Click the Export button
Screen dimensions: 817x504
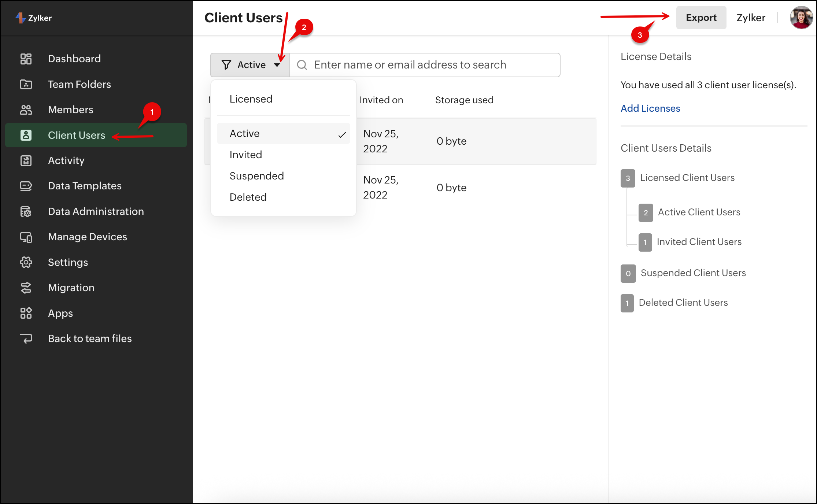[x=701, y=18]
